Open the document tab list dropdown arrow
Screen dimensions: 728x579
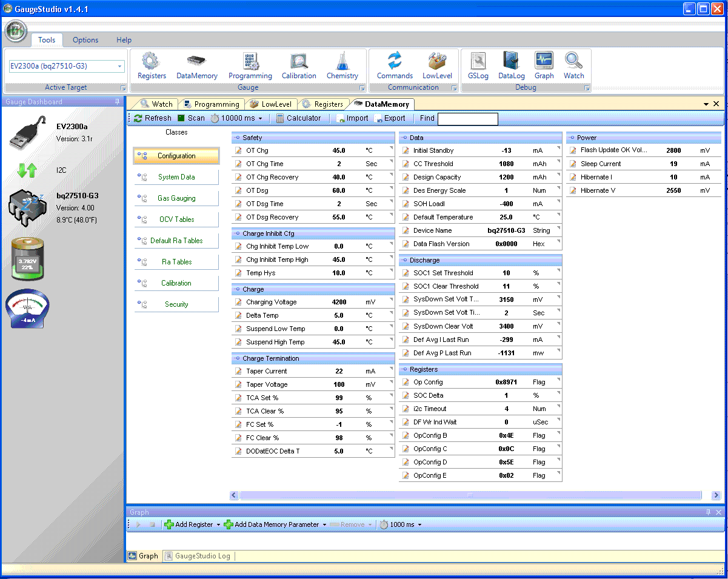click(x=706, y=104)
